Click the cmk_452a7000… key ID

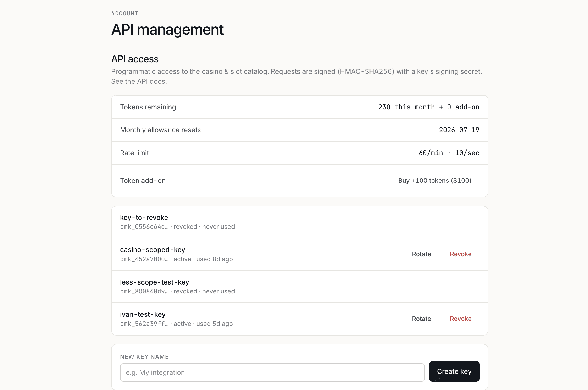pos(144,259)
